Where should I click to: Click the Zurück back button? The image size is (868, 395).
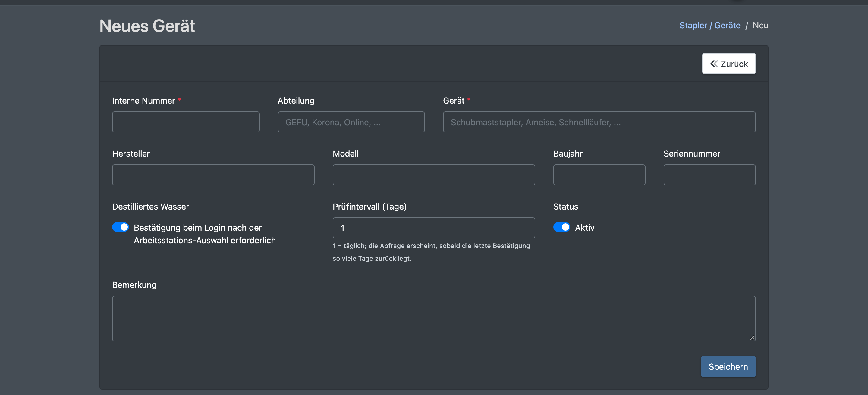728,64
